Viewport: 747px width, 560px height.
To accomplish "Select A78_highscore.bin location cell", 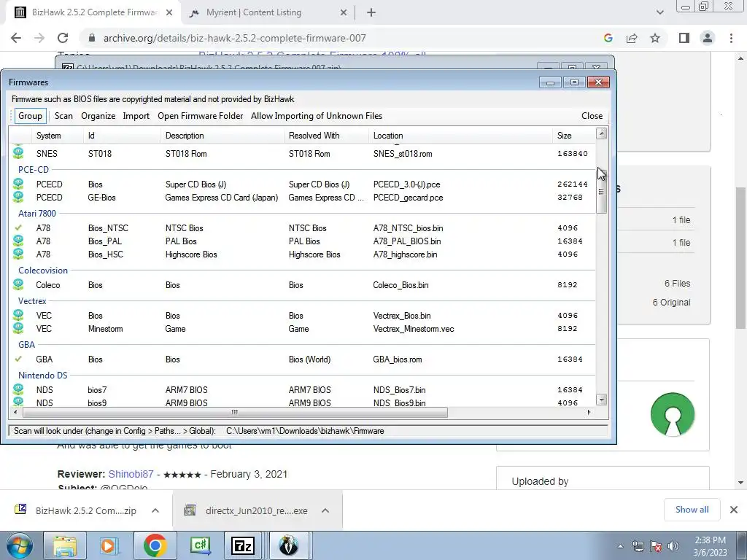I will (x=405, y=254).
